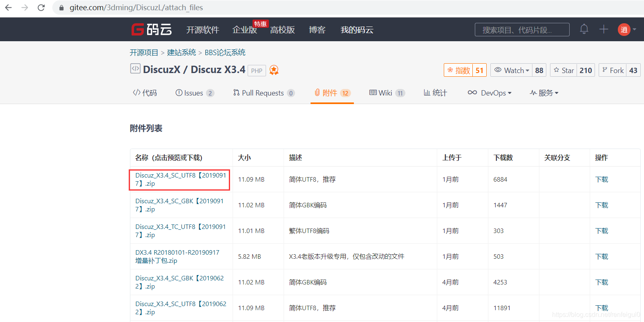Click 下载 for the 1447 downloads row
The width and height of the screenshot is (644, 322).
click(x=602, y=205)
